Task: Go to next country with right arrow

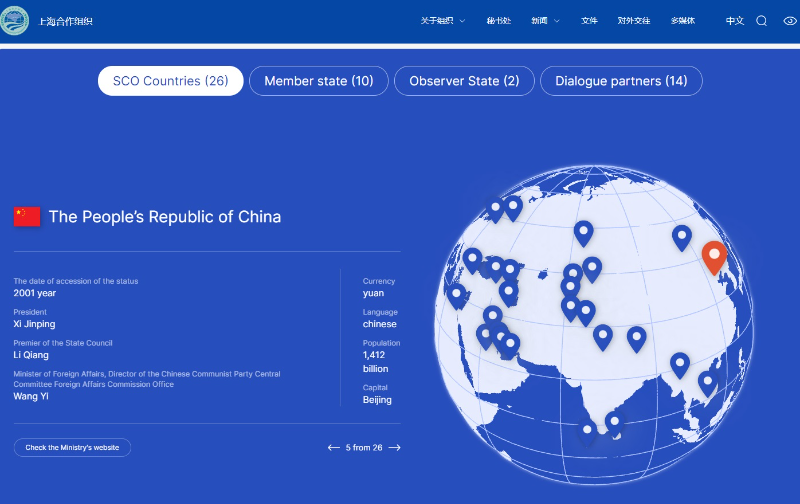Action: point(394,447)
